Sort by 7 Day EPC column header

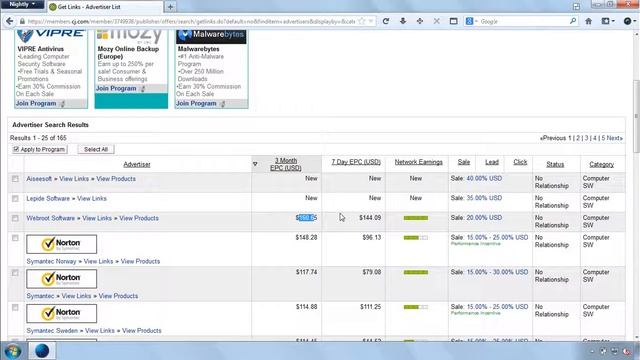coord(356,162)
